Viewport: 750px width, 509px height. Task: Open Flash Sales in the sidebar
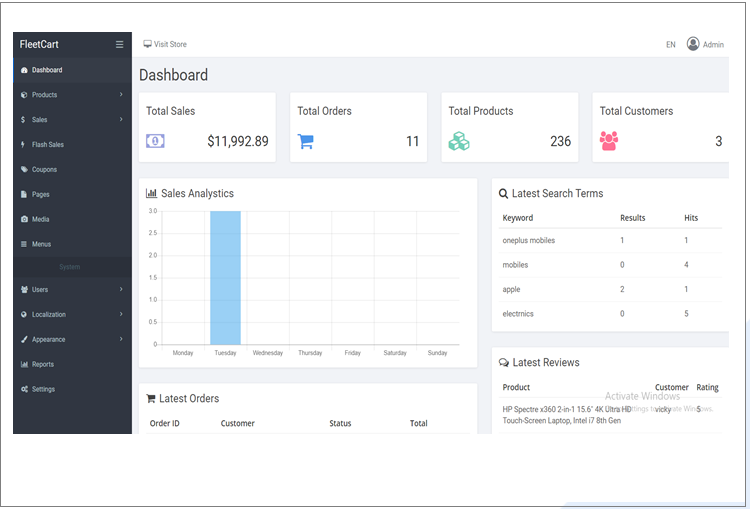coord(47,145)
